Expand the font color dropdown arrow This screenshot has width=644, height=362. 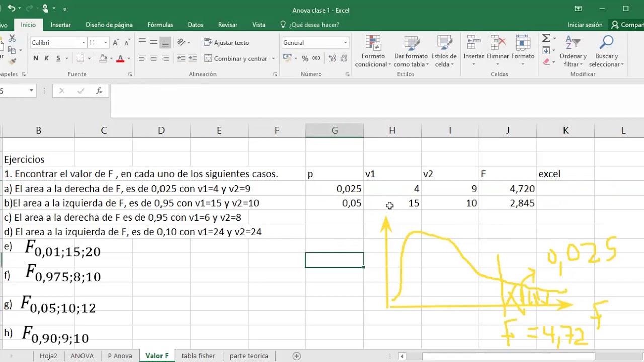128,59
